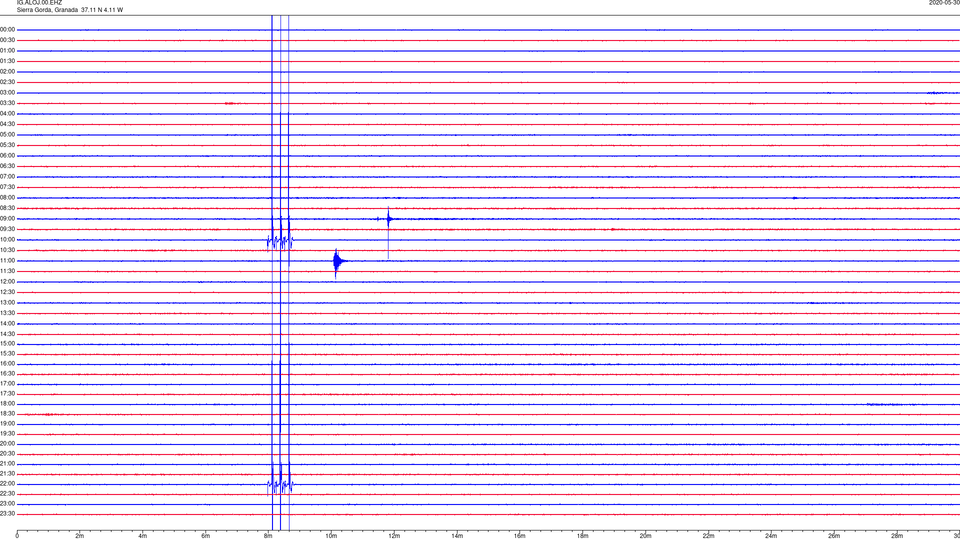Click the 00:00 time label
Screen dimensions: 960x540
(x=8, y=29)
